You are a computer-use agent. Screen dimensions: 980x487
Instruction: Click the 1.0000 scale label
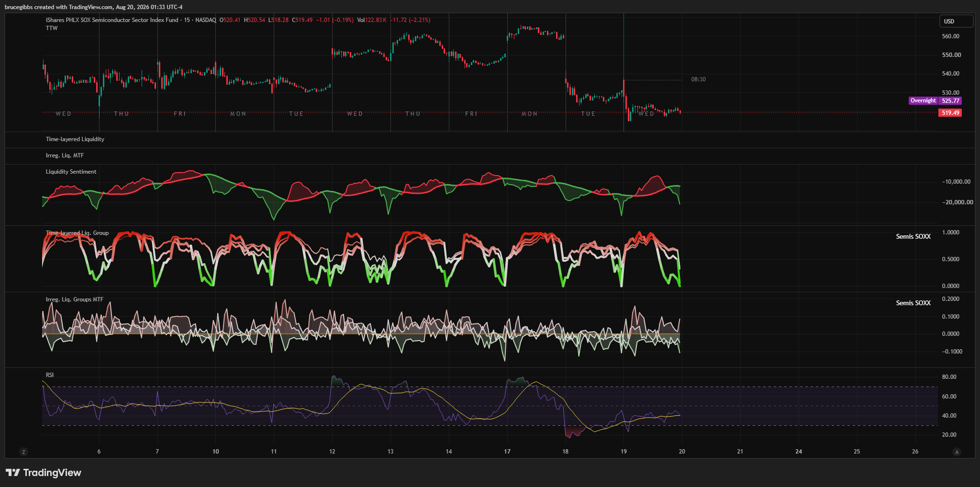[x=950, y=232]
